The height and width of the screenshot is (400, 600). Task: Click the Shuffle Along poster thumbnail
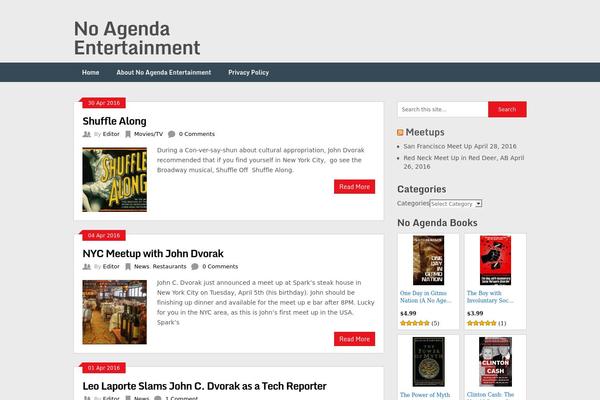click(x=114, y=180)
